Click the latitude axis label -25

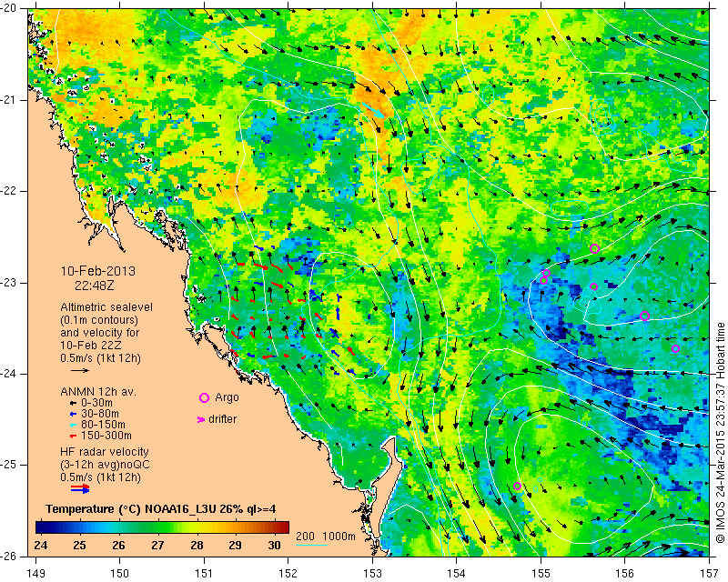coord(9,466)
